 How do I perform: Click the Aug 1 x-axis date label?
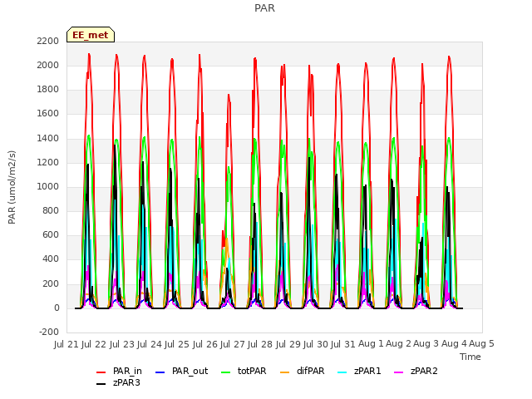coord(371,344)
